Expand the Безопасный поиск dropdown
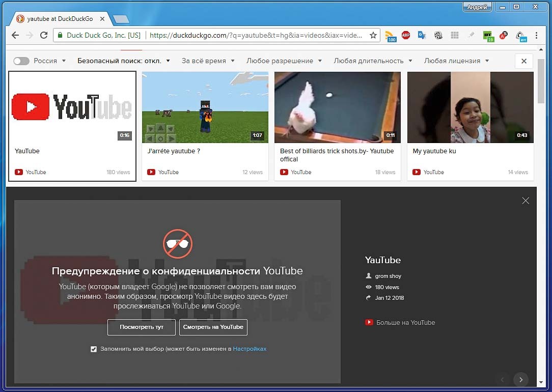Screen dimensions: 552x392 click(124, 61)
